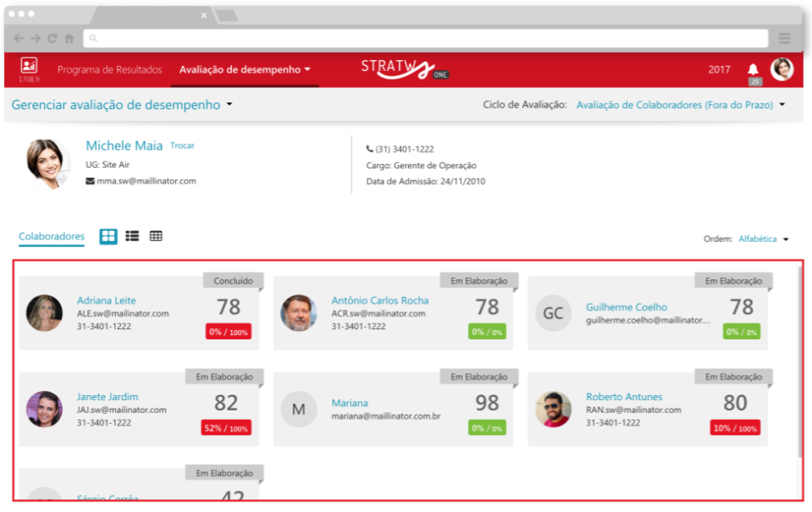Screen dimensions: 812x512
Task: Click Janete Jardim's photo
Action: [45, 410]
